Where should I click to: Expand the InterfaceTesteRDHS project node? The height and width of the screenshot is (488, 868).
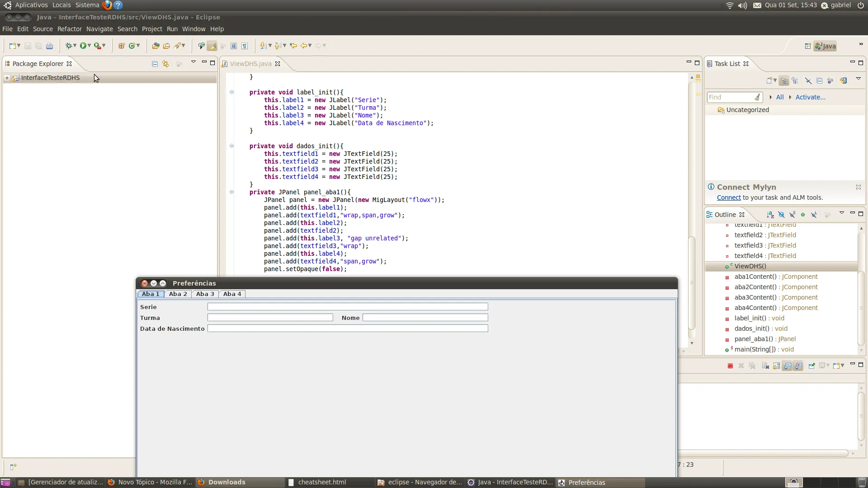[7, 78]
